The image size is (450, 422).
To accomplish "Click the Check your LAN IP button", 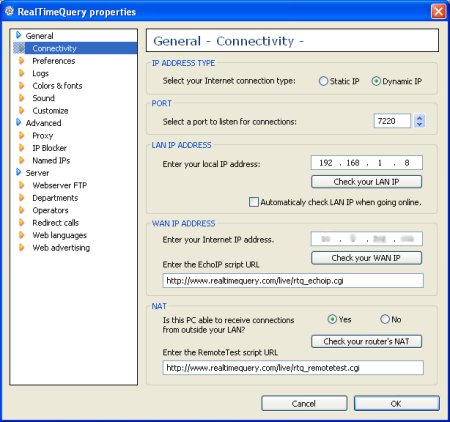I will (x=366, y=182).
